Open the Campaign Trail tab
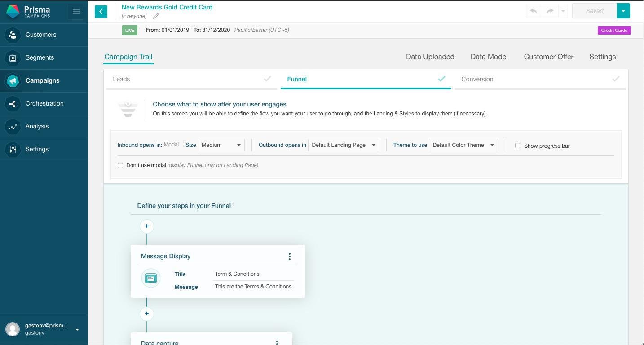Screen dimensions: 644x345 (128, 57)
